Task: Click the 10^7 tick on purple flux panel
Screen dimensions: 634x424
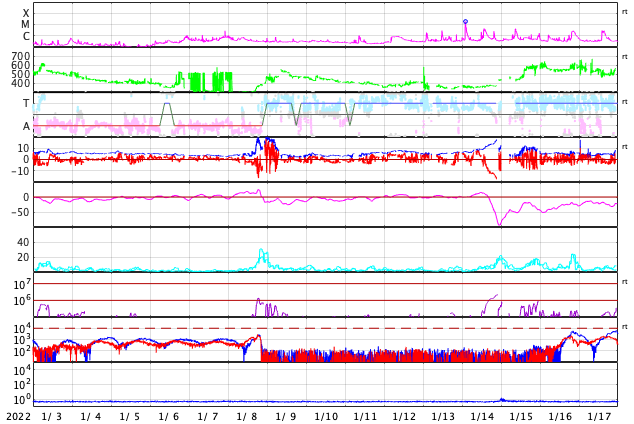Action: point(22,284)
